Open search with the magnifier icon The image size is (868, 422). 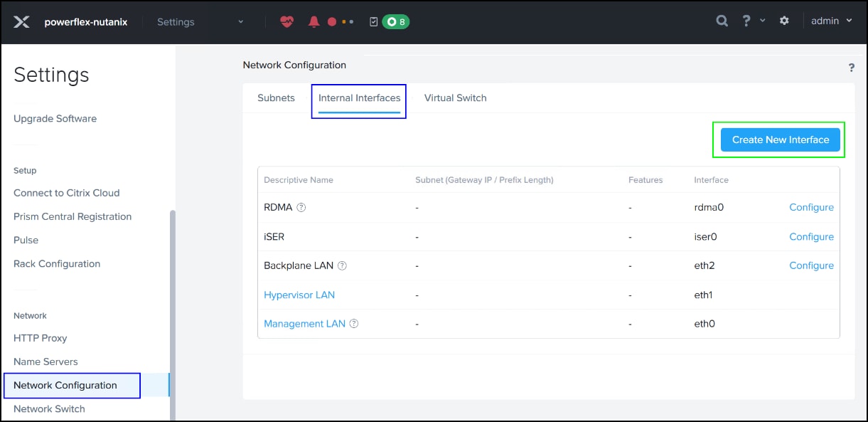click(722, 21)
